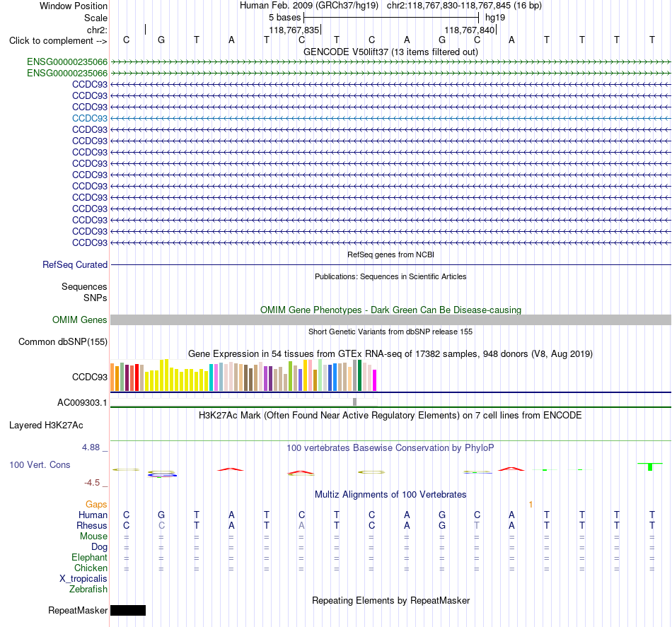The height and width of the screenshot is (627, 672).
Task: Select the 'Dog' alignment row label
Action: (99, 547)
